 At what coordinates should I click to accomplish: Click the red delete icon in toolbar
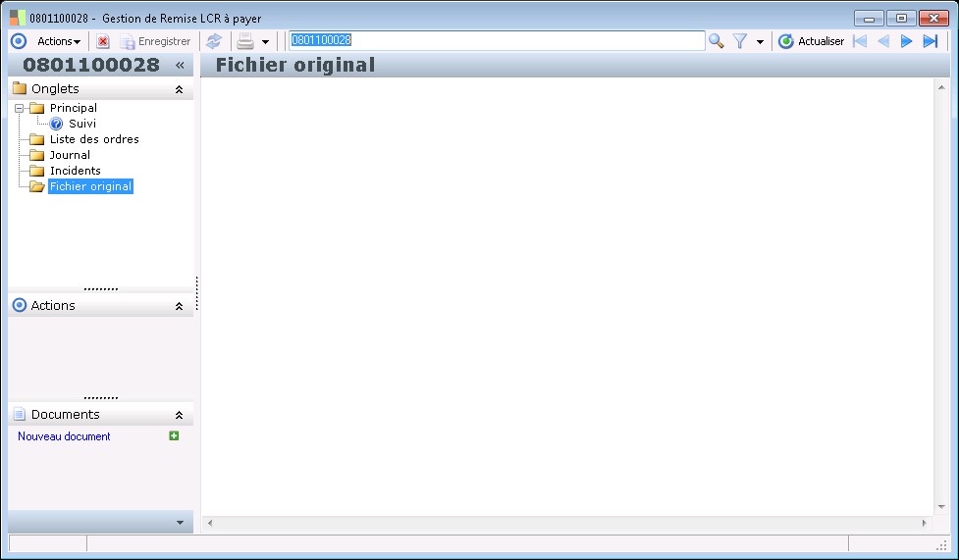pyautogui.click(x=103, y=41)
